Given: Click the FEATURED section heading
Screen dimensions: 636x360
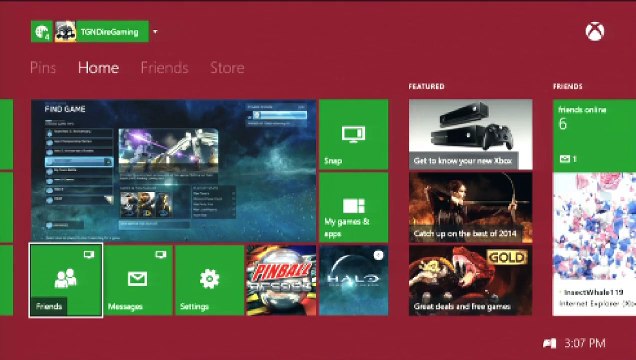Looking at the screenshot, I should click(x=426, y=86).
